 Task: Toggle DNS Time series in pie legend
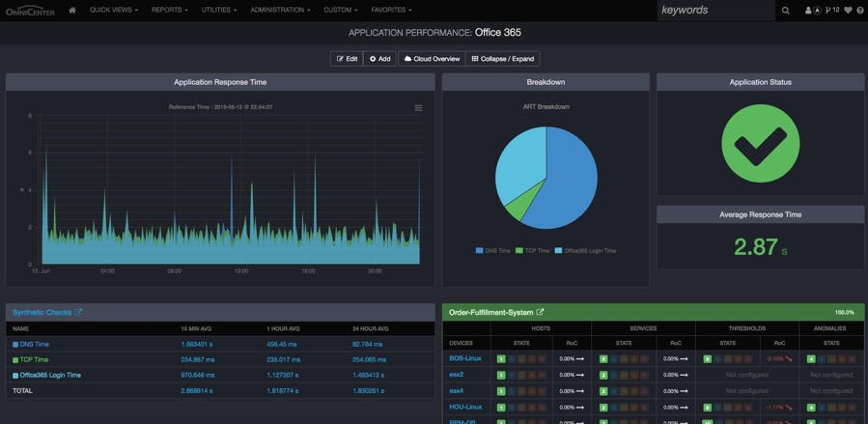click(492, 251)
